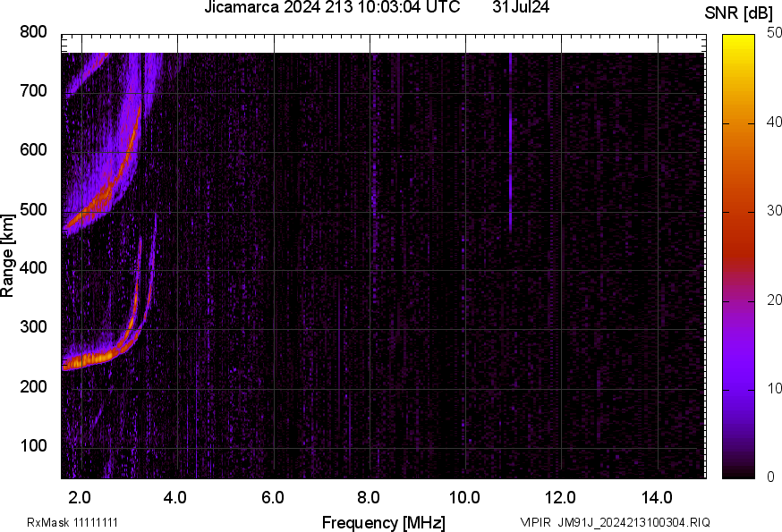Click the 2.0 frequency tick label
The width and height of the screenshot is (782, 532).
point(81,496)
